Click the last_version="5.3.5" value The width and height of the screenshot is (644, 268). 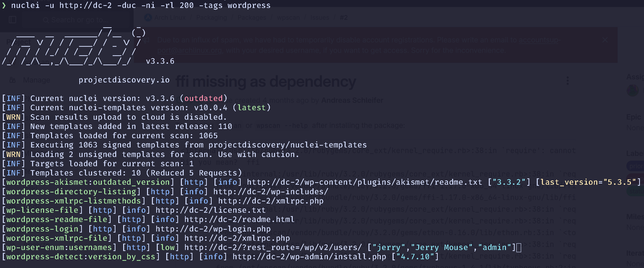pyautogui.click(x=588, y=182)
